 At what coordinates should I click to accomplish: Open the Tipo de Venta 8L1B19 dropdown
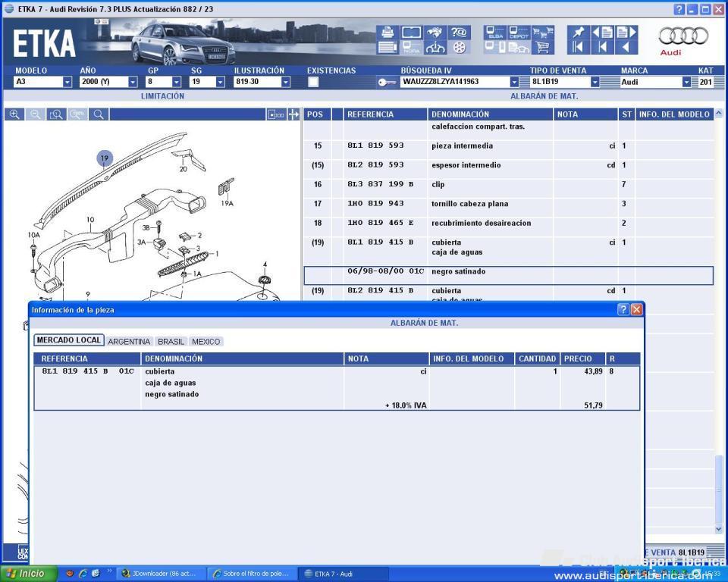(595, 82)
